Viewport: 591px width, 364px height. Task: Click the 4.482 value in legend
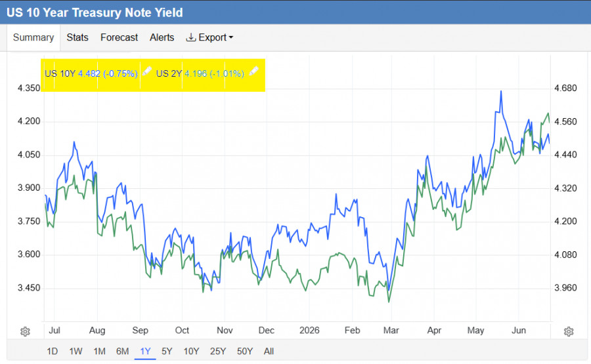[89, 73]
